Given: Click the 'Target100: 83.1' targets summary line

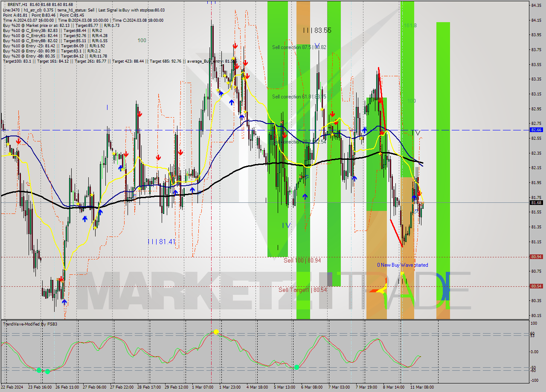Looking at the screenshot, I should point(119,61).
